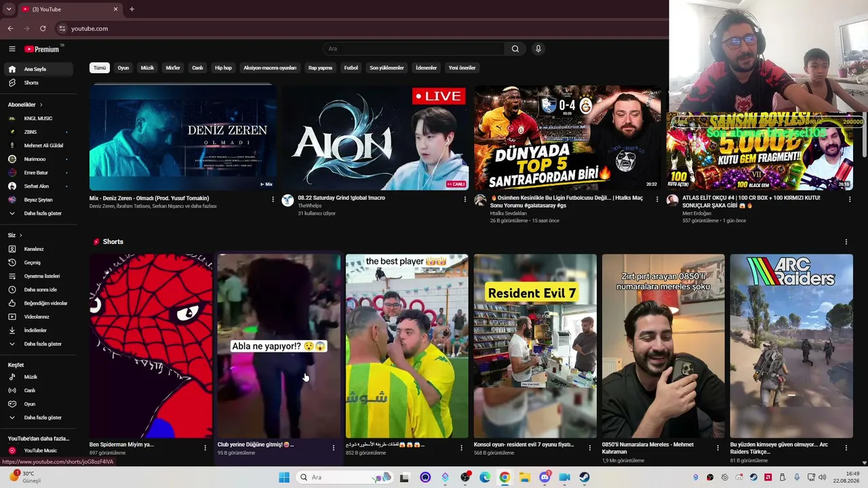Screen dimensions: 868x488
Task: Select the Tümü filter chip
Action: [x=100, y=68]
